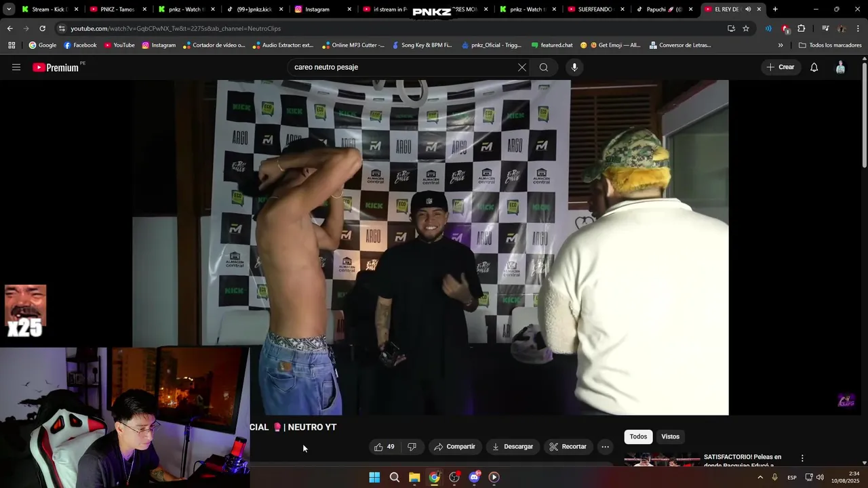Run search with the magnifier button
868x488 pixels.
[x=544, y=67]
